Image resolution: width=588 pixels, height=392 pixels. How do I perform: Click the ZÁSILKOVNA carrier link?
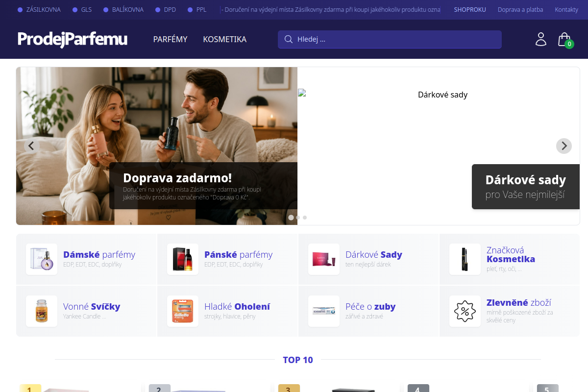pyautogui.click(x=39, y=10)
